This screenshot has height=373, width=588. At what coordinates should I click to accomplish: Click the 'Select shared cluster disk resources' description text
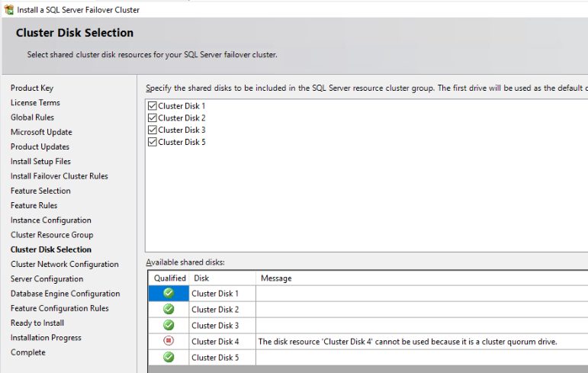(x=152, y=54)
